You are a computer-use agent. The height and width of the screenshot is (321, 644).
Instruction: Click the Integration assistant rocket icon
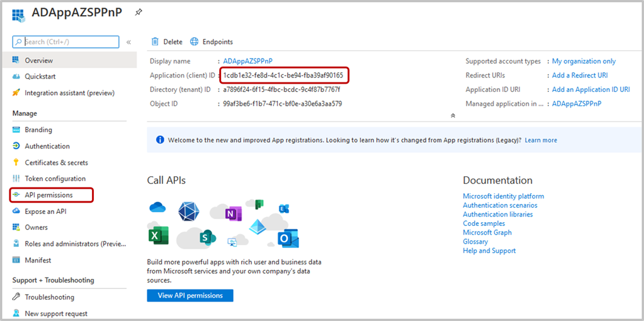tap(16, 93)
